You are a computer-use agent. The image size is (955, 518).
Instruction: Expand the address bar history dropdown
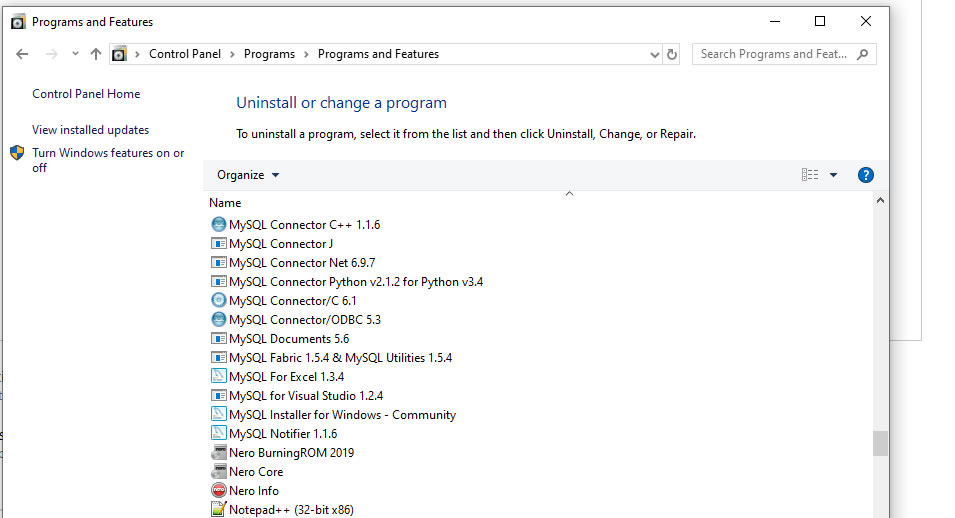point(655,54)
